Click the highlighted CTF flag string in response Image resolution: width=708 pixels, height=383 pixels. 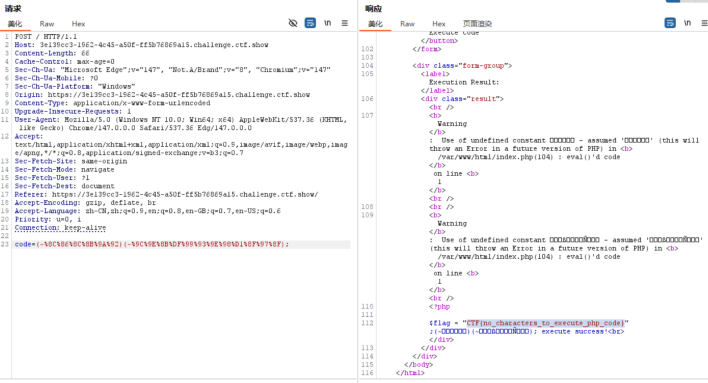click(545, 323)
